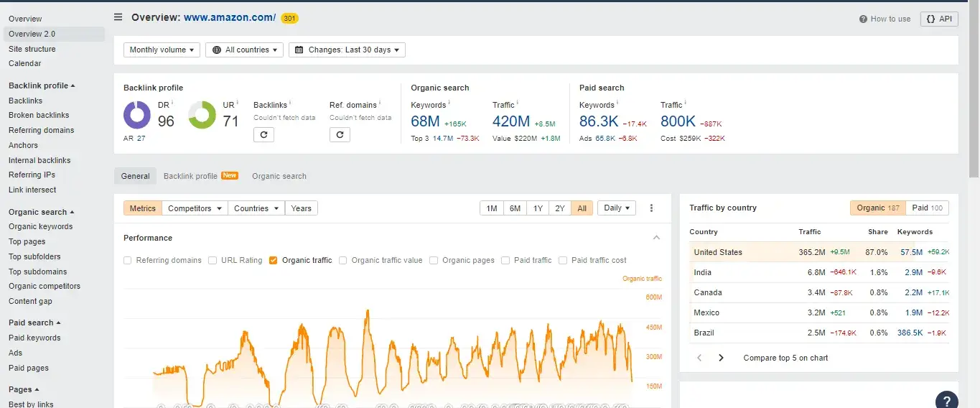Click the API button

click(939, 19)
